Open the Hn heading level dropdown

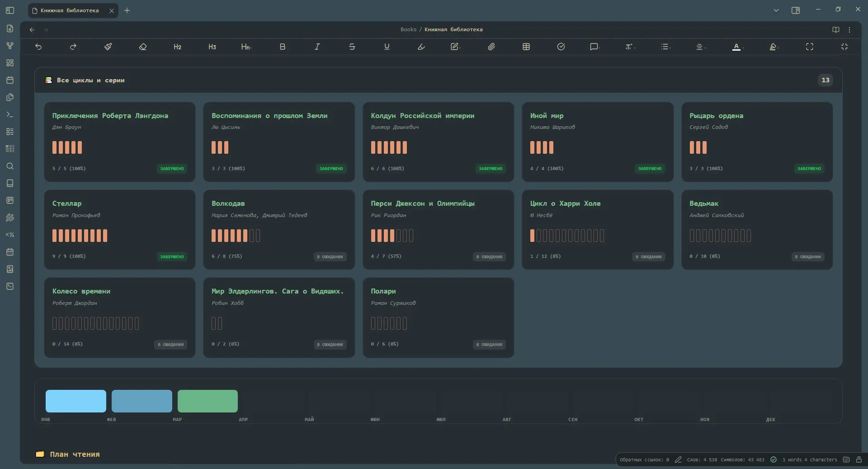click(x=246, y=47)
